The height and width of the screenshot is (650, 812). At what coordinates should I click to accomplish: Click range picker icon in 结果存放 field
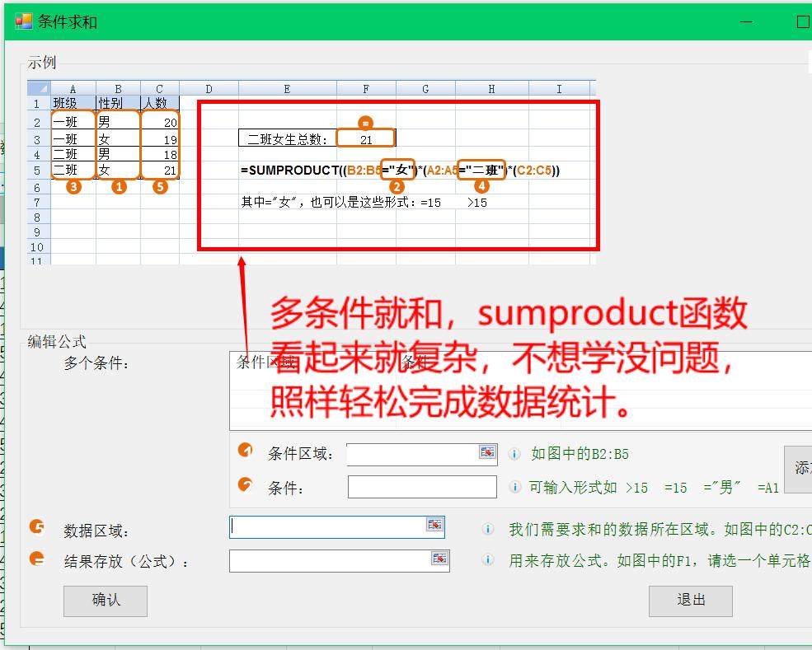(x=439, y=559)
